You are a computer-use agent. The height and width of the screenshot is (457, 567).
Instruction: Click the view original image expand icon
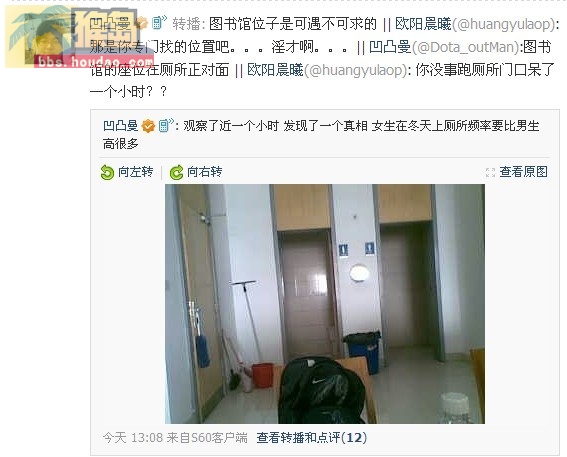pyautogui.click(x=490, y=172)
